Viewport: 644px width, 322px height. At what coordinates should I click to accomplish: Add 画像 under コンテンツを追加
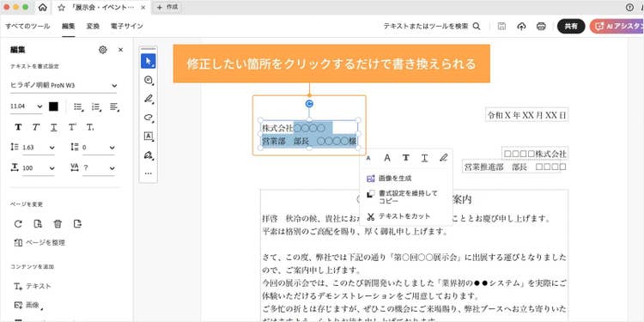point(28,305)
